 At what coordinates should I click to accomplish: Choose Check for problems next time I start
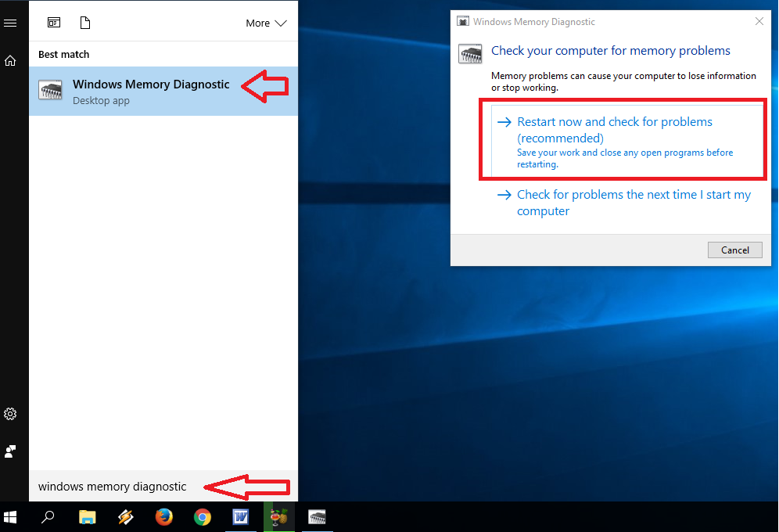[627, 203]
